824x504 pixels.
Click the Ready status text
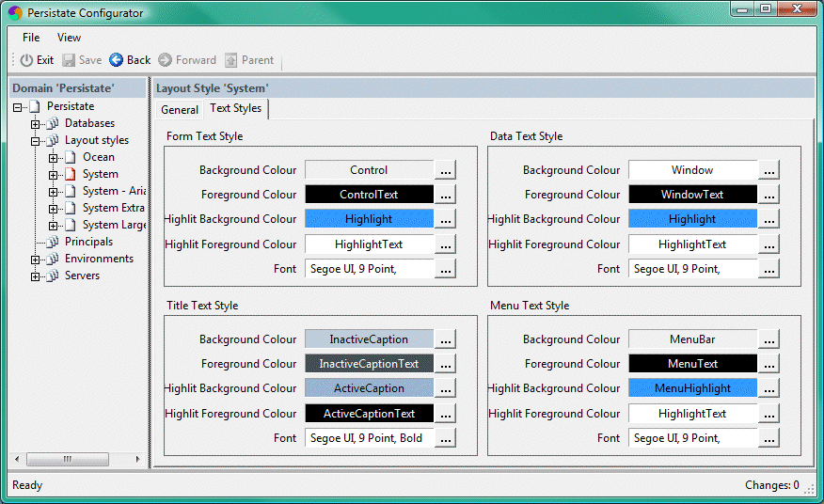click(27, 485)
